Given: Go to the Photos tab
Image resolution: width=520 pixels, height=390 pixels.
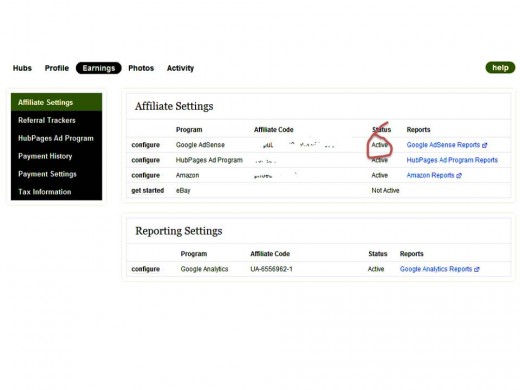Looking at the screenshot, I should 141,68.
